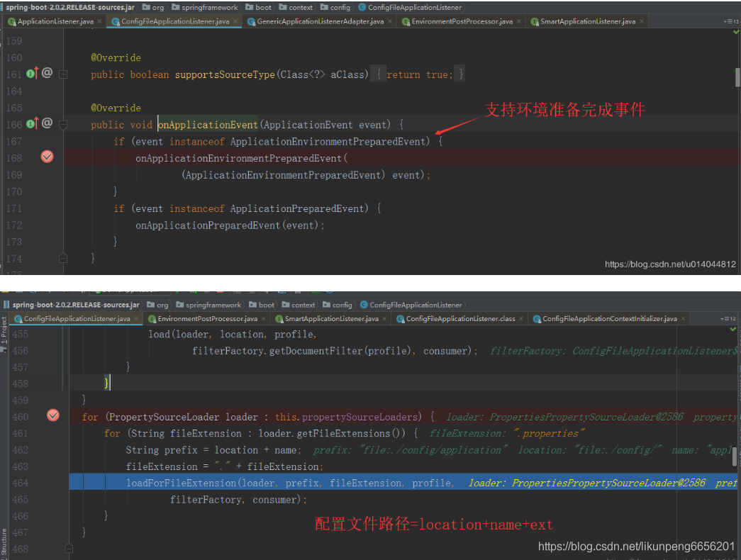Screen dimensions: 741x560
Task: Close ConfigFileApplicationListener.class tab
Action: (521, 318)
